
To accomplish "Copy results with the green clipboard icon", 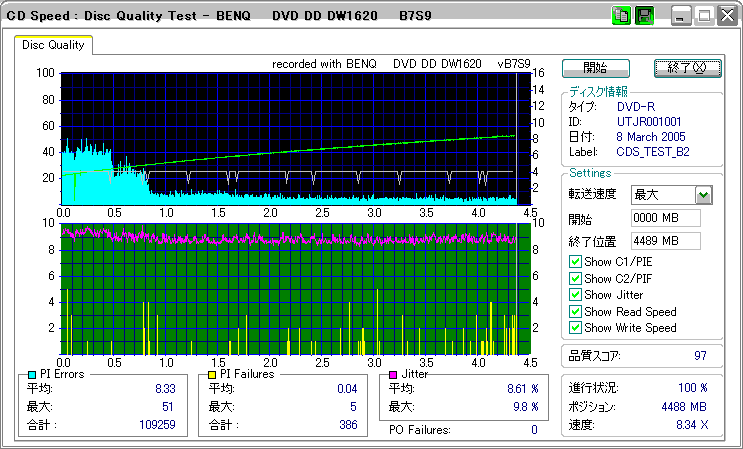I will click(x=620, y=15).
